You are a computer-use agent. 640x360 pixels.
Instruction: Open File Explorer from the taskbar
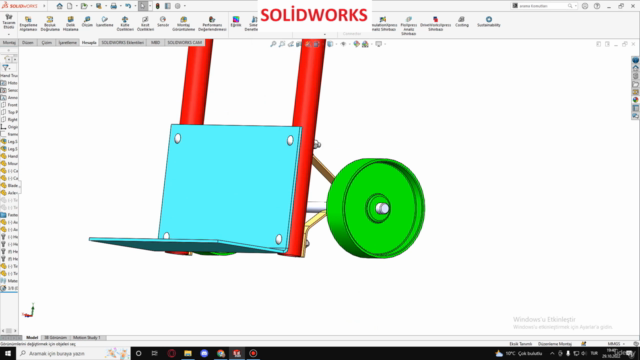pyautogui.click(x=188, y=353)
